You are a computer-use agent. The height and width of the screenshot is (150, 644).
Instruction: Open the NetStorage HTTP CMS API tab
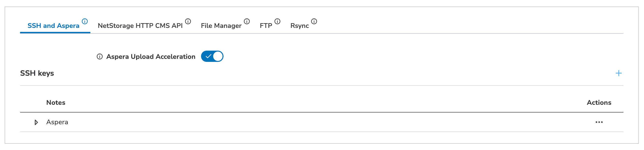[140, 26]
